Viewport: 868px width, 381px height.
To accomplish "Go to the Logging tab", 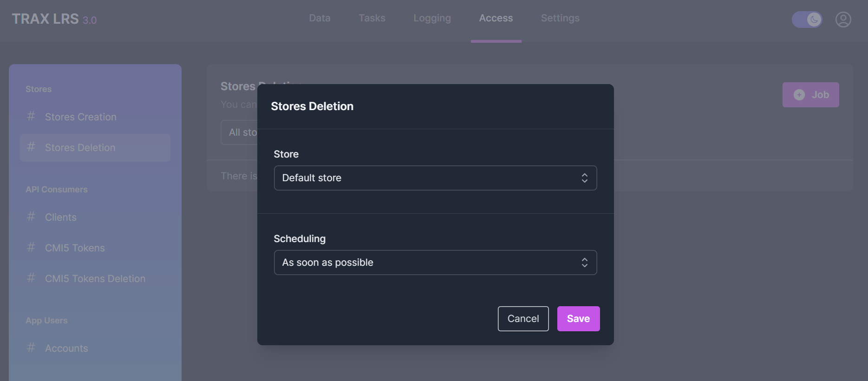I will point(432,18).
